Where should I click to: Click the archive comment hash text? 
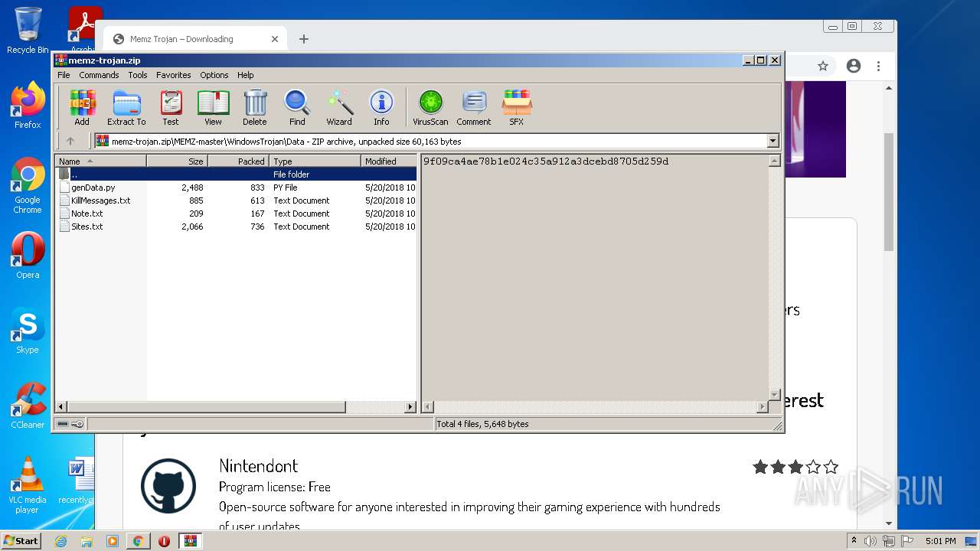click(x=546, y=161)
